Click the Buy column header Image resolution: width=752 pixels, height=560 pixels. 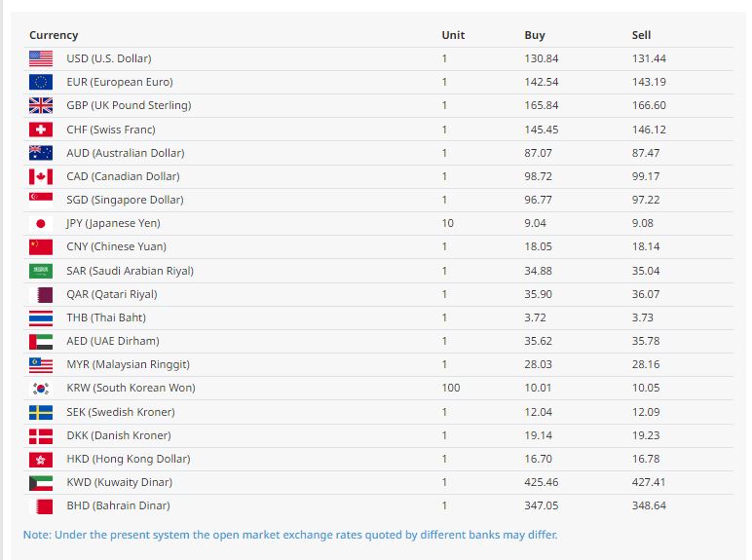pos(535,35)
